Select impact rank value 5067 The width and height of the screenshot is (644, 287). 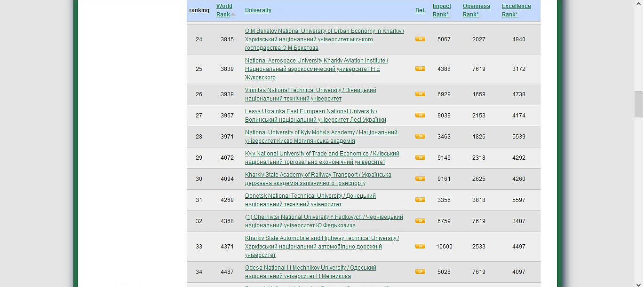444,39
